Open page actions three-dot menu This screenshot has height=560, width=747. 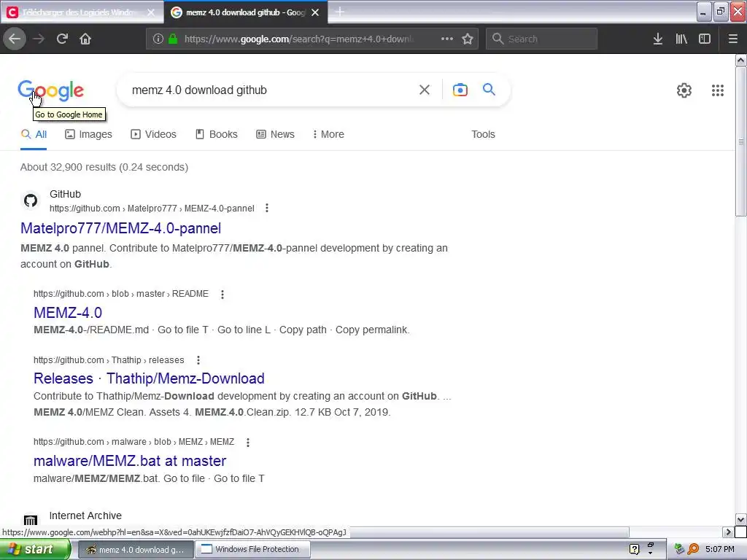447,39
